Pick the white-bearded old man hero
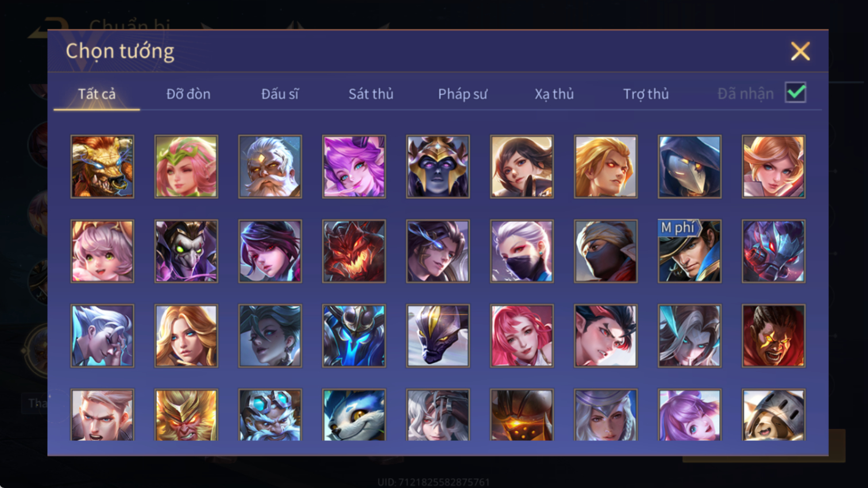Screen dimensions: 868x488 click(270, 167)
